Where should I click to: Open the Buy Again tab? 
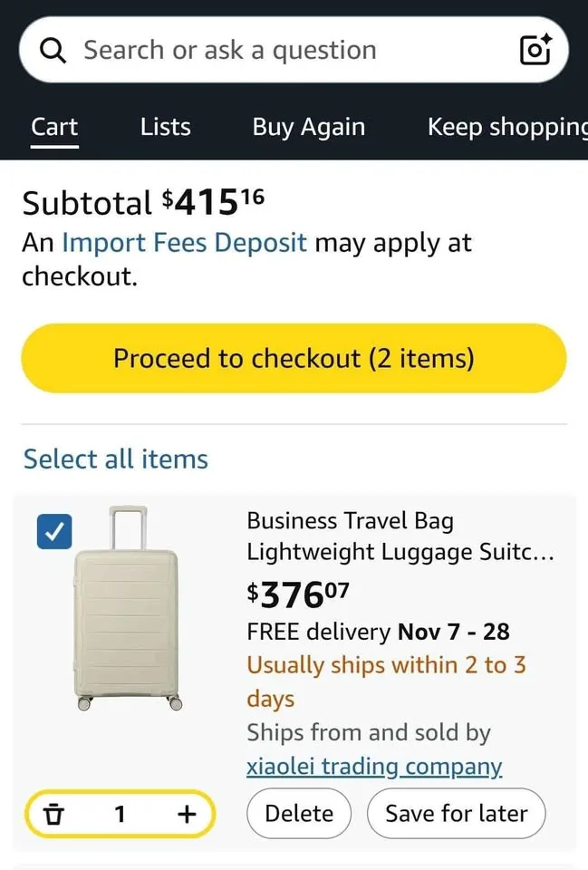(x=308, y=127)
